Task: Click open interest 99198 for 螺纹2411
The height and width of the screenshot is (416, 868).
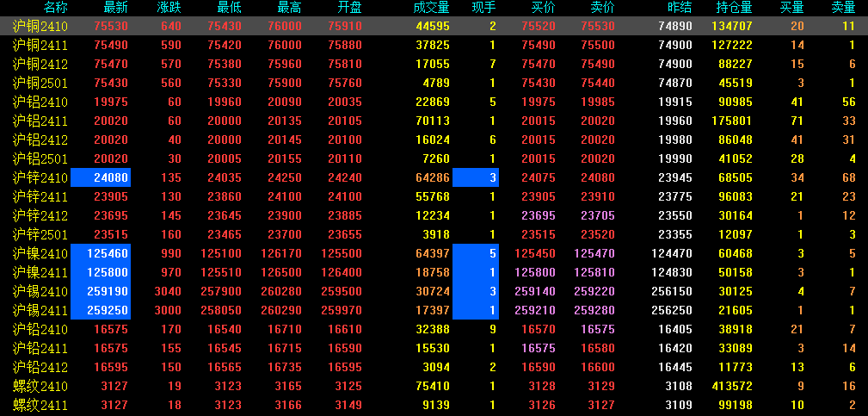Action: pyautogui.click(x=736, y=405)
